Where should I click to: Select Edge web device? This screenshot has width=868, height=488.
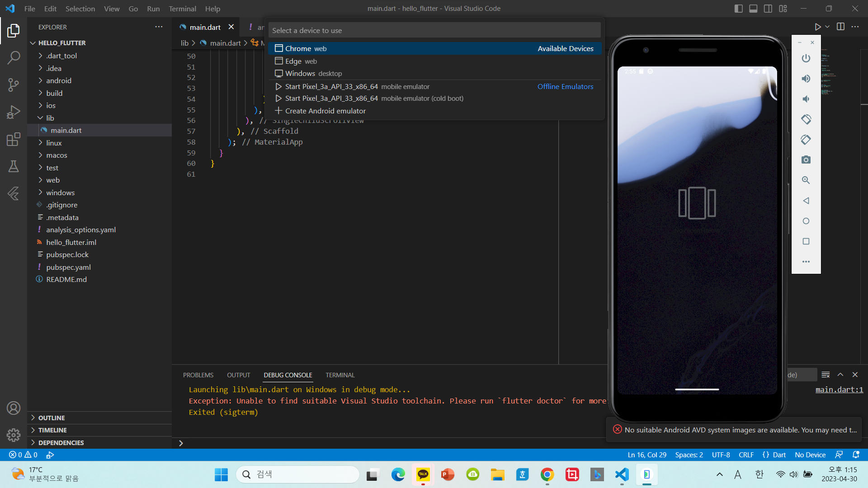pyautogui.click(x=435, y=61)
